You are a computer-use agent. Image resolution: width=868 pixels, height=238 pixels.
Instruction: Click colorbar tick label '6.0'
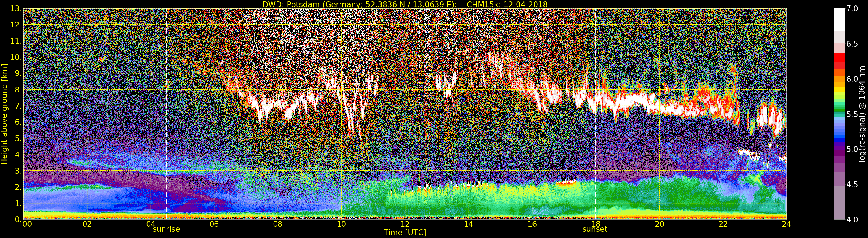pyautogui.click(x=852, y=79)
